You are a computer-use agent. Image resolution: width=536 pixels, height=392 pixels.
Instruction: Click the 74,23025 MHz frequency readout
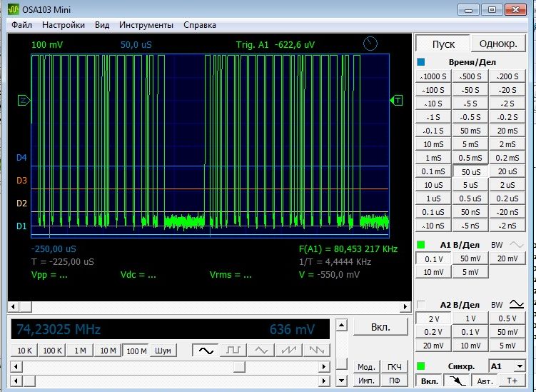(x=59, y=329)
